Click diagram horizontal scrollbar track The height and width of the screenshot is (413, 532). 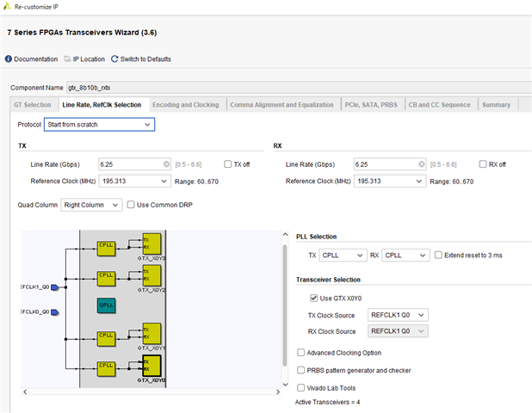[152, 391]
